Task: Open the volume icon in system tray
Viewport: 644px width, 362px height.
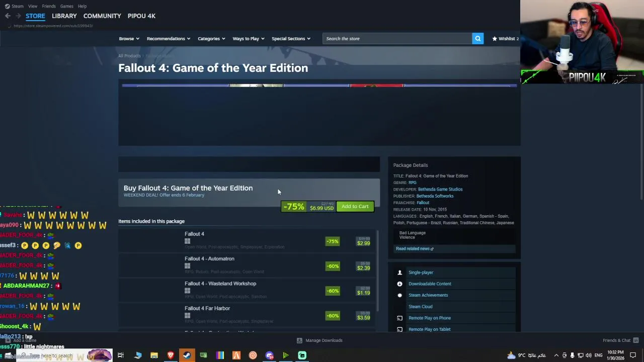Action: (589, 355)
